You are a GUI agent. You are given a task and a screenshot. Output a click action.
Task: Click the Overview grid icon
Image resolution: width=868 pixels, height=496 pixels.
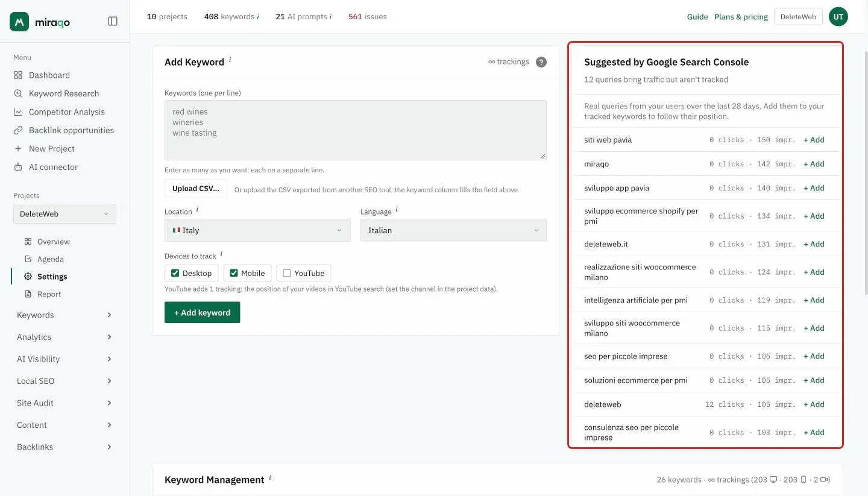pos(28,242)
